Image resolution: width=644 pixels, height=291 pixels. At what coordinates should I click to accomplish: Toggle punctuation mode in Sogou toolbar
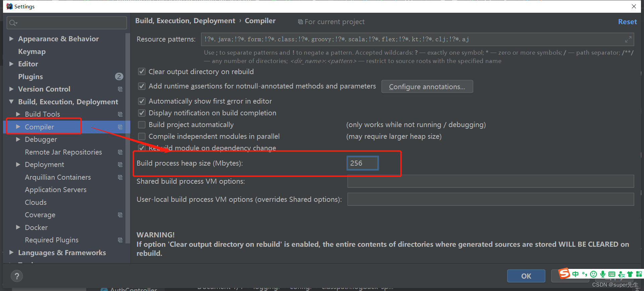585,274
